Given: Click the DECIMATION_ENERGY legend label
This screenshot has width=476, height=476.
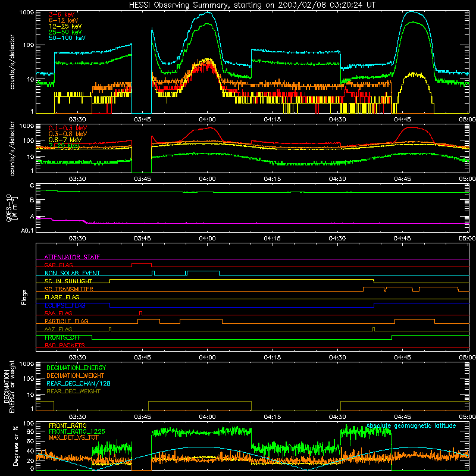Looking at the screenshot, I should coord(76,368).
